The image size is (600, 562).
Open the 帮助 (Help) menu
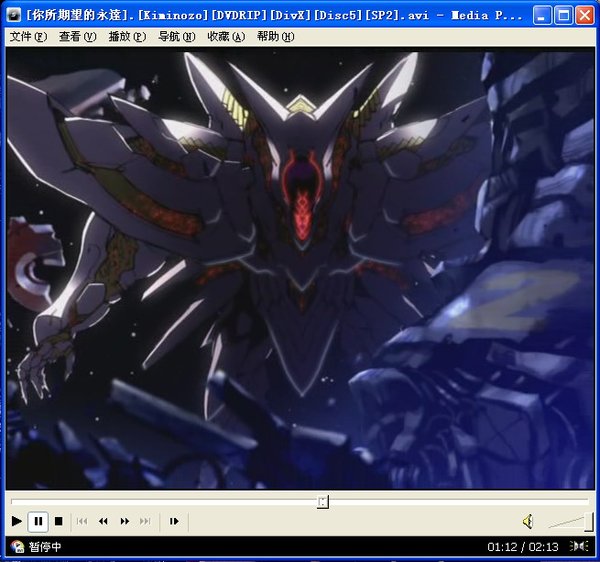pos(275,37)
